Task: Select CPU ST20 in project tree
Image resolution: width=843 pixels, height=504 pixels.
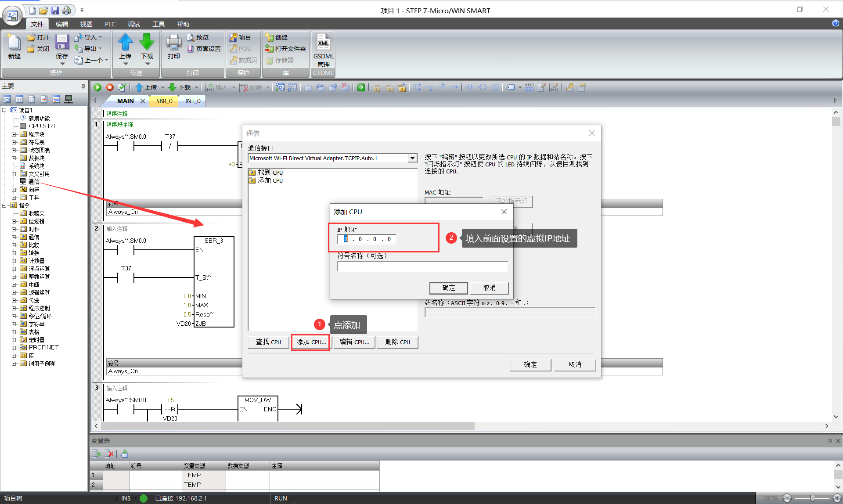Action: click(43, 126)
